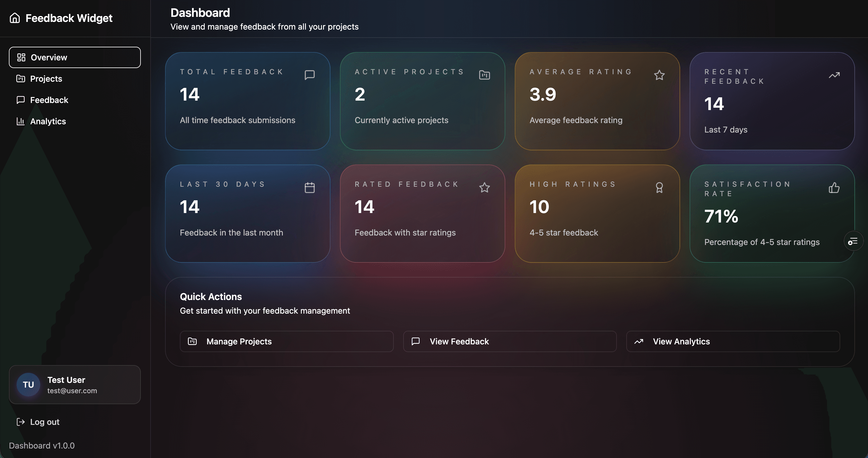This screenshot has height=458, width=868.
Task: Click the Test User avatar circle
Action: point(28,385)
